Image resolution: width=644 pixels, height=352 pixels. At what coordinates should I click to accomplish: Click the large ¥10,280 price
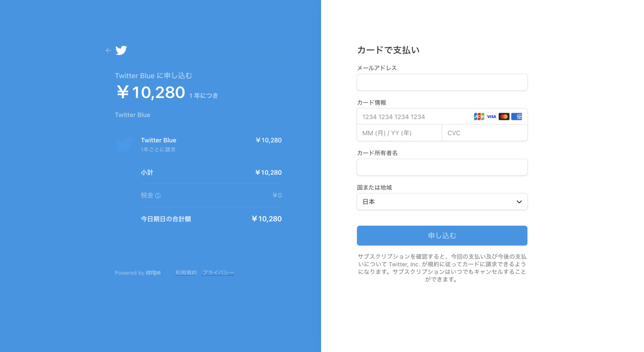click(151, 92)
